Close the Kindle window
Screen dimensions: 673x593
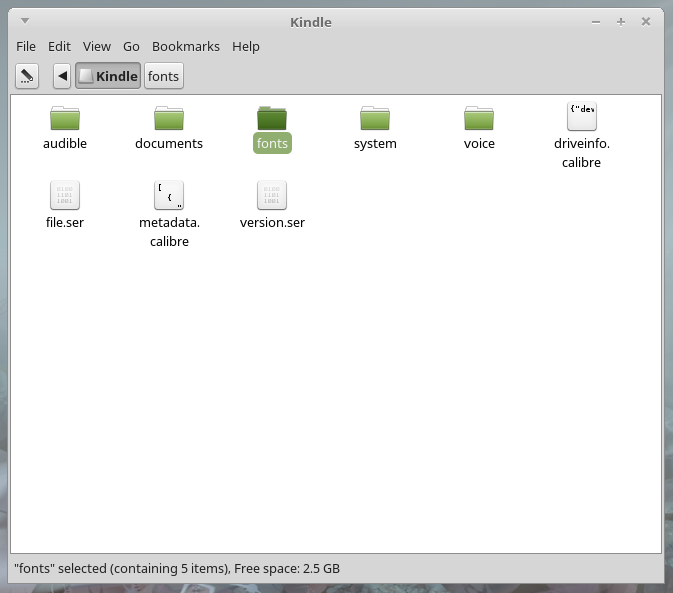646,21
